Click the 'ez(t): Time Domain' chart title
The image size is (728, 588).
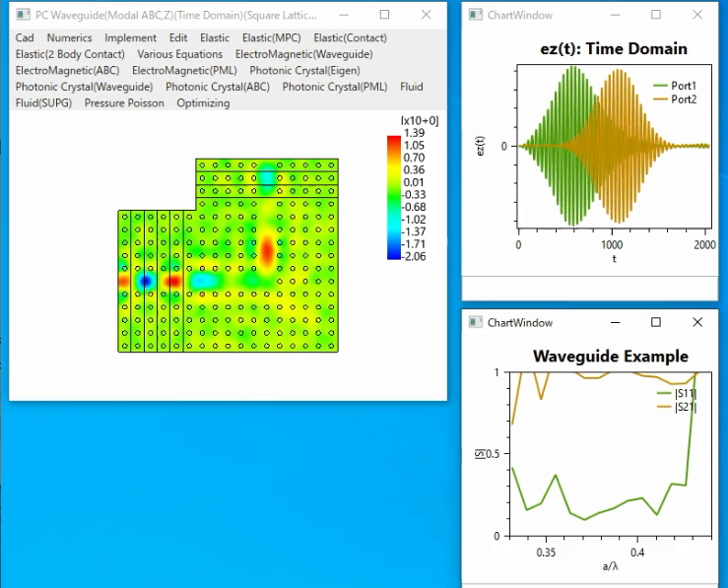click(x=614, y=48)
